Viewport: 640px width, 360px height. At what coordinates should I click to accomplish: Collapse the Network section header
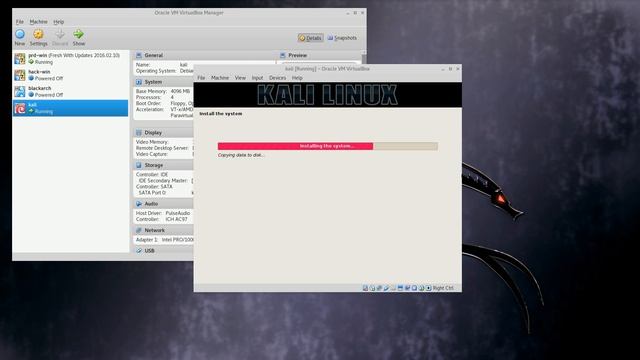point(164,230)
